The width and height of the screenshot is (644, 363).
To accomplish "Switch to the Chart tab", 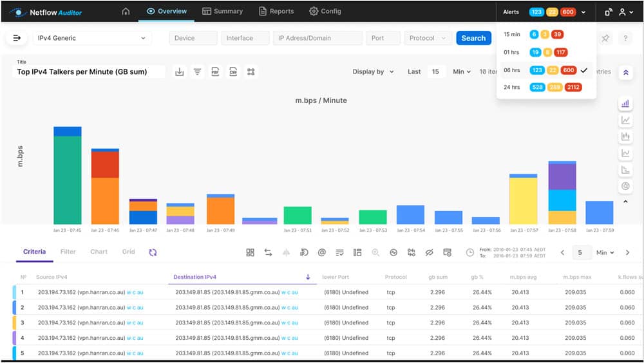I will tap(99, 252).
